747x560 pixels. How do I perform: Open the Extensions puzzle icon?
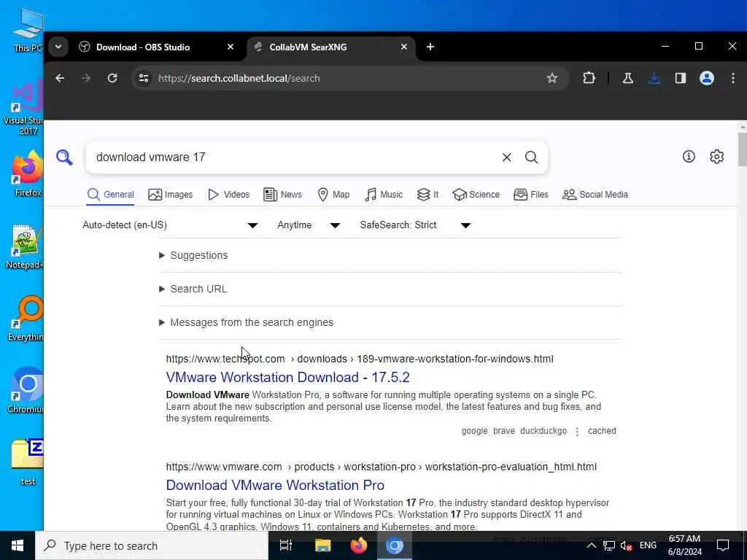coord(589,78)
